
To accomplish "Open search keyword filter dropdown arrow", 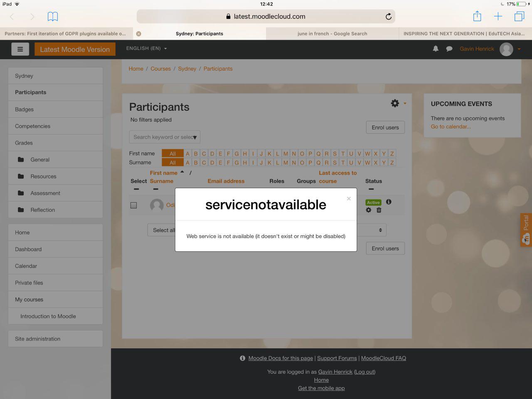I will [x=195, y=137].
